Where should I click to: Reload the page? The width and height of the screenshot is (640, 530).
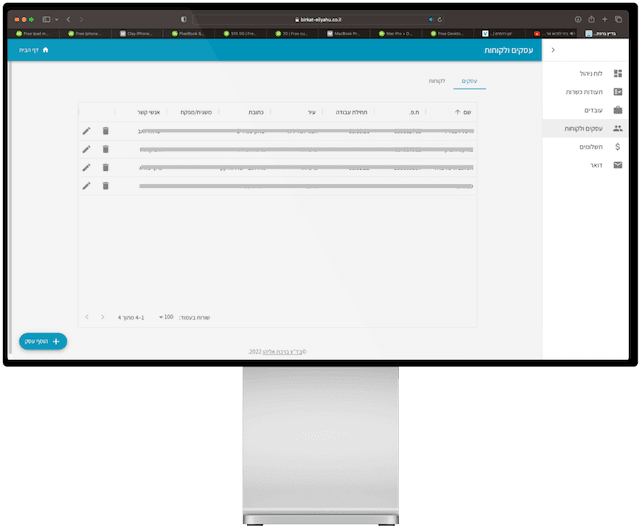click(x=440, y=20)
